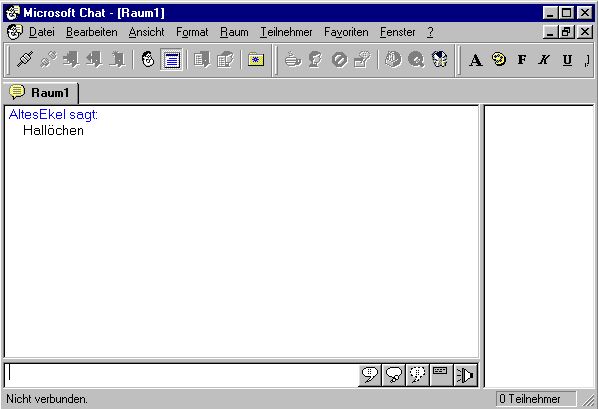The height and width of the screenshot is (409, 598).
Task: Switch to Comics View face icon
Action: (x=148, y=60)
